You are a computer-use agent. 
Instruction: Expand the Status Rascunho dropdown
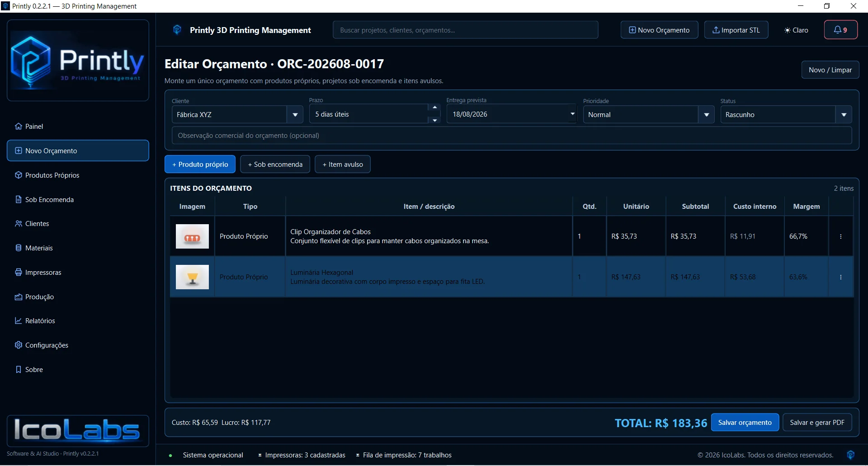click(844, 115)
